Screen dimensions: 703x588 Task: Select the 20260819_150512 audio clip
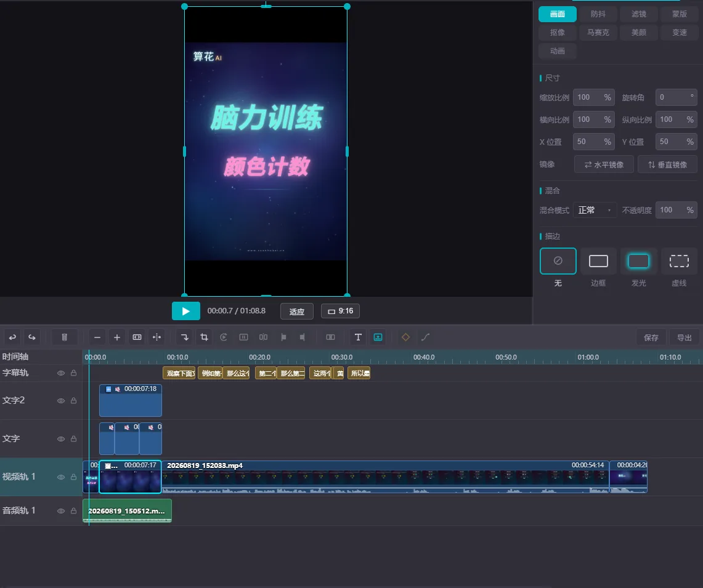coord(128,511)
